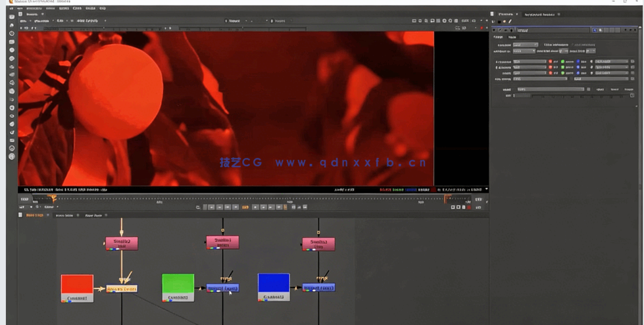
Task: Open the Merge nodes toolbar icon
Action: [12, 75]
